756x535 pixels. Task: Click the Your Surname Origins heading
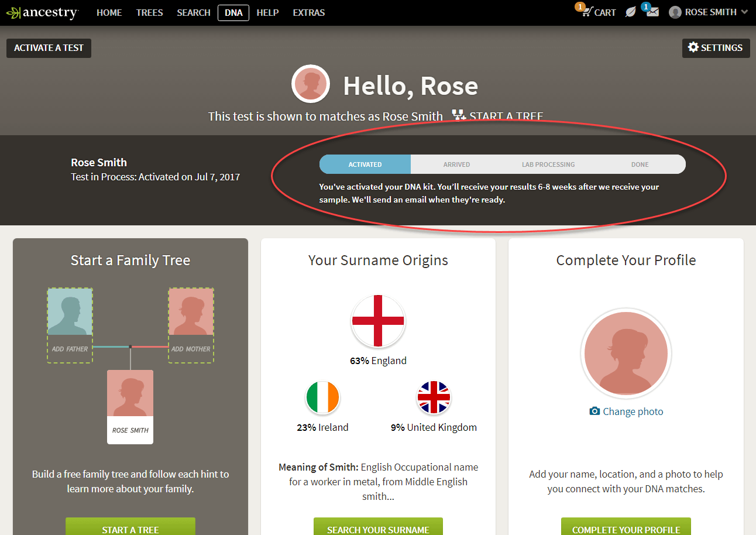pos(378,260)
